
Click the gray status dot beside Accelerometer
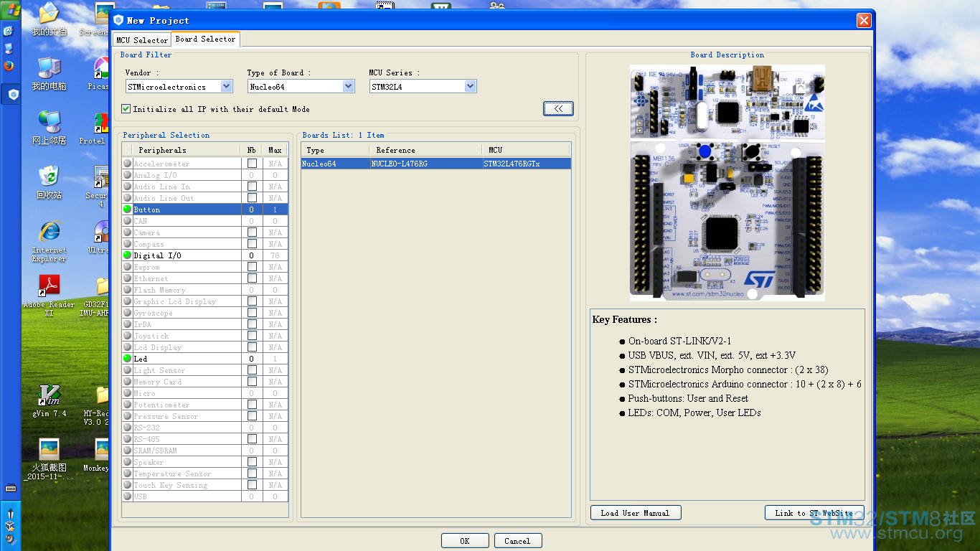(x=127, y=164)
